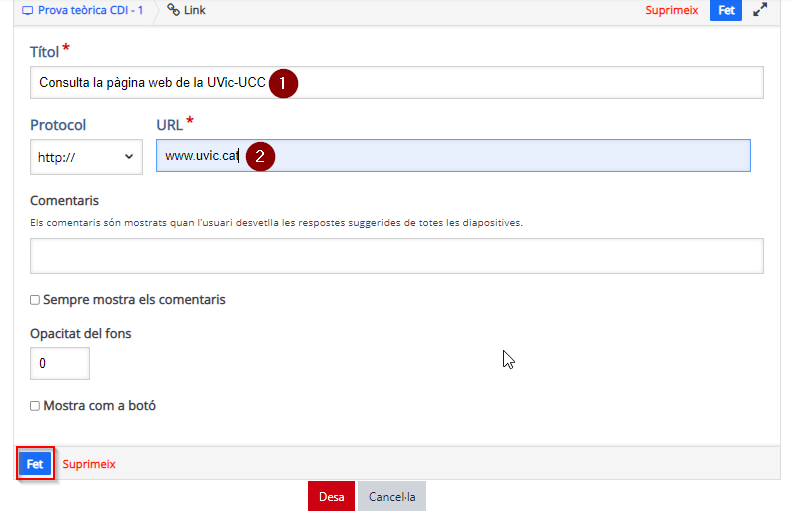Click the screen icon before Prova teòrica CDI
Image resolution: width=792 pixels, height=525 pixels.
(27, 11)
